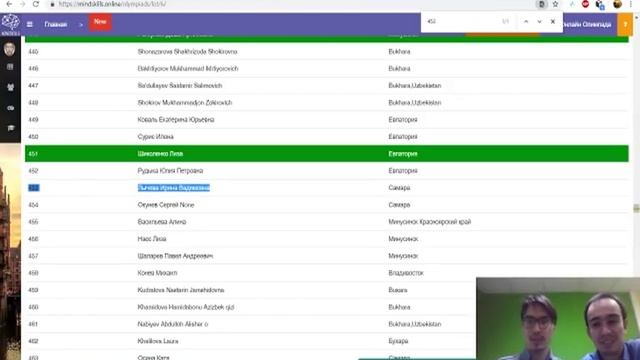Select row number 447
Screen dimensions: 640x360
point(33,86)
